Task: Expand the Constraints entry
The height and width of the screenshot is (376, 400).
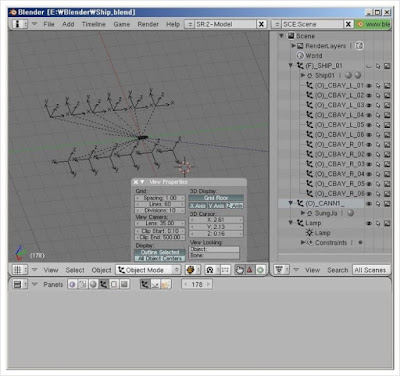Action: 303,242
